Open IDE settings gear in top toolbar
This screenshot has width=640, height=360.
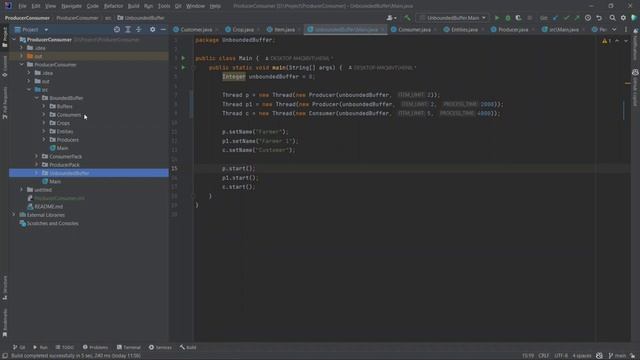click(x=623, y=18)
